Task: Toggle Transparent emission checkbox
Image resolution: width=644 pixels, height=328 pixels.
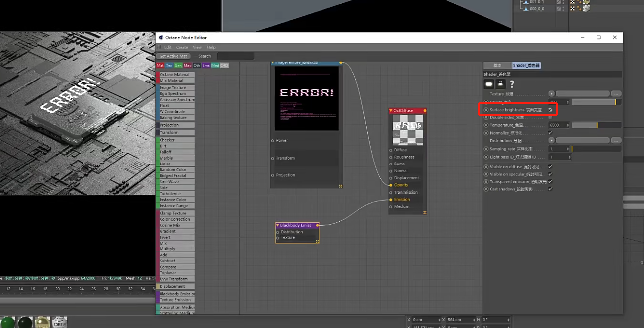Action: [550, 182]
